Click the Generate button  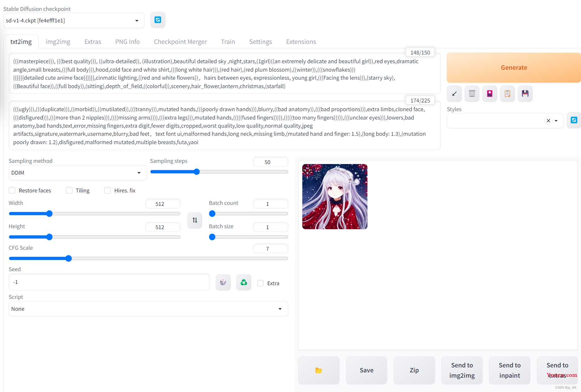[514, 68]
